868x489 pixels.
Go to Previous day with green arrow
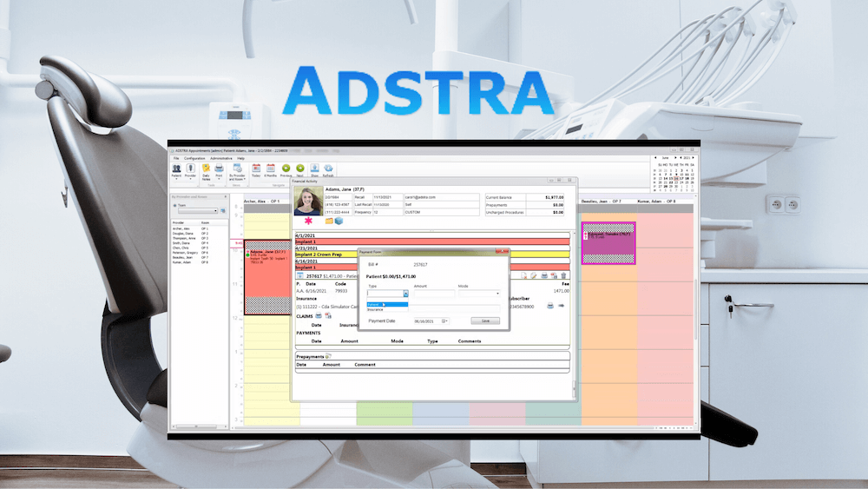[286, 170]
